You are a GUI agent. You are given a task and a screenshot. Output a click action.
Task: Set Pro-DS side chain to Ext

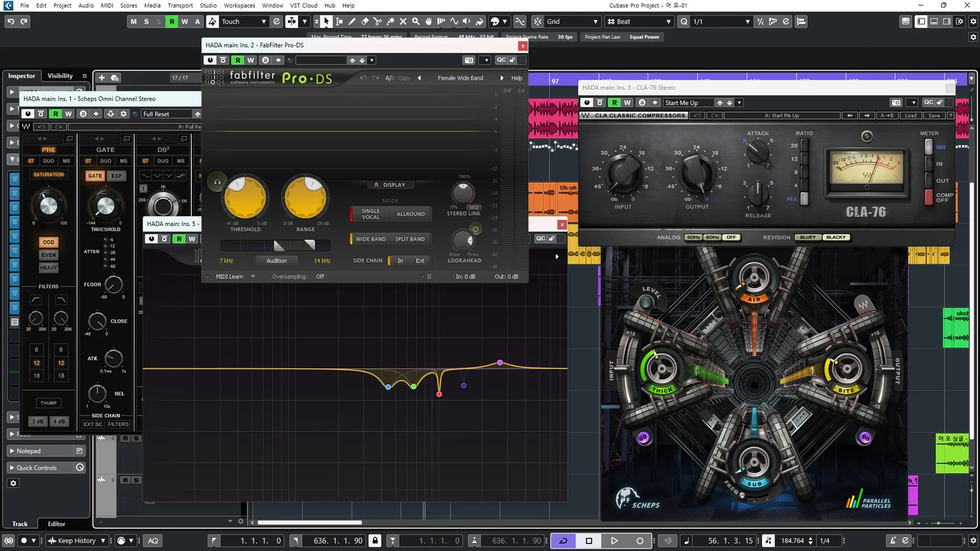pyautogui.click(x=420, y=260)
